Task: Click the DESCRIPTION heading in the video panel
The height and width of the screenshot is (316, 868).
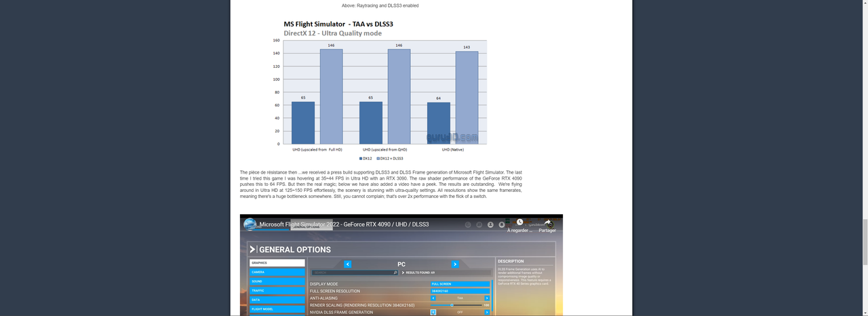Action: pyautogui.click(x=511, y=261)
